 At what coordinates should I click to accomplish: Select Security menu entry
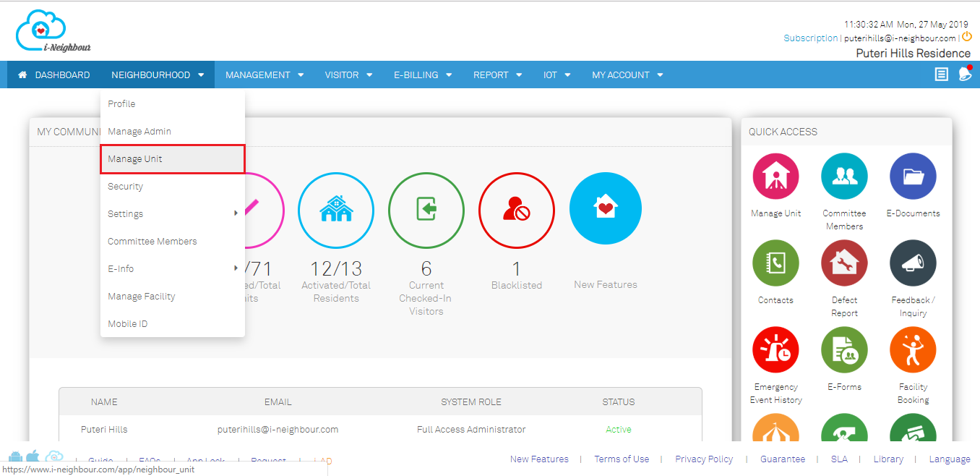(x=173, y=186)
